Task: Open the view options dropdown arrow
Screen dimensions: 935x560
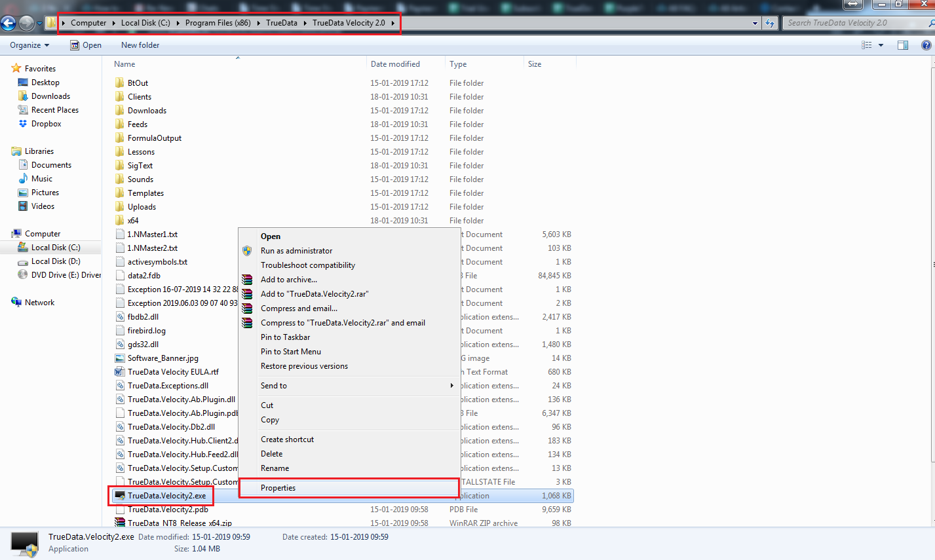Action: coord(881,45)
